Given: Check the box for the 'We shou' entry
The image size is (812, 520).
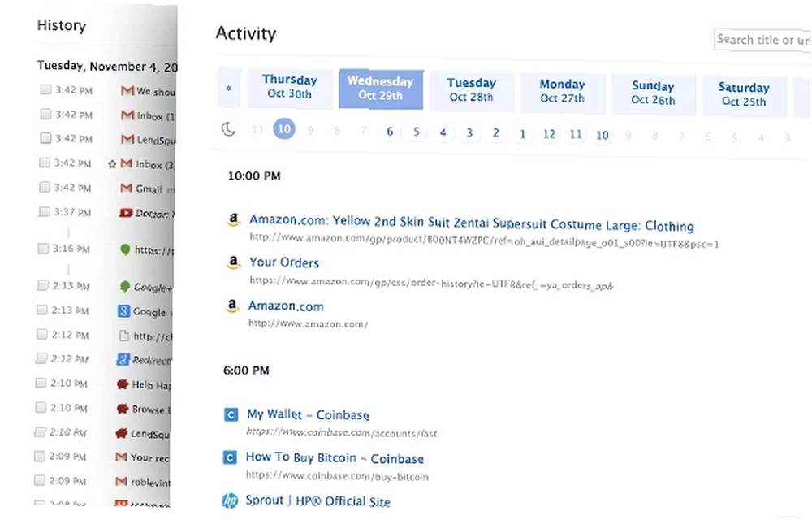Looking at the screenshot, I should (x=45, y=89).
